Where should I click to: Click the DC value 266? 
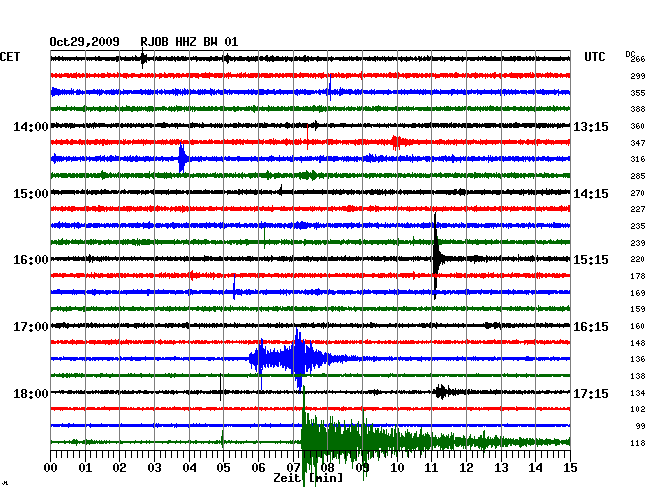638,59
